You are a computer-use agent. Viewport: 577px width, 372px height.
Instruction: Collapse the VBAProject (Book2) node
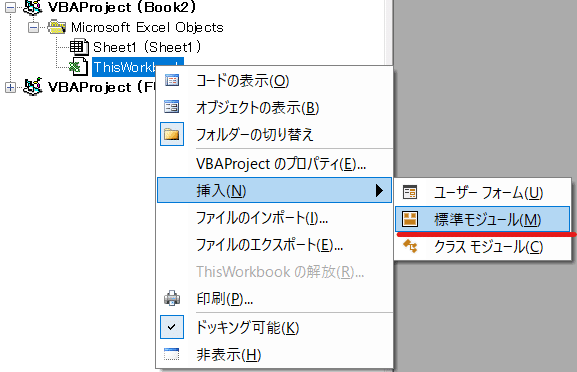[11, 8]
